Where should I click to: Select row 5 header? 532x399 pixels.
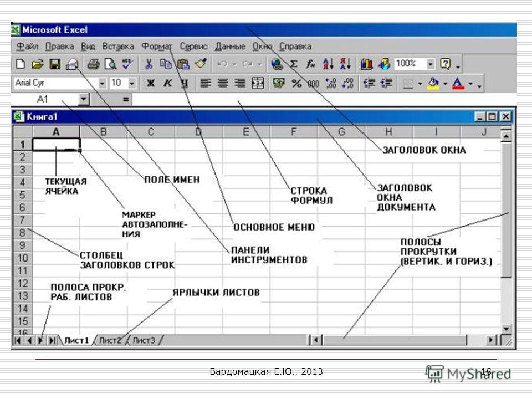click(x=22, y=195)
